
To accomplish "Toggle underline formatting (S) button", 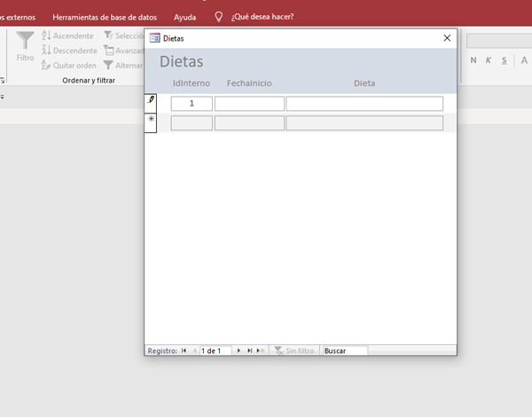I will (504, 60).
